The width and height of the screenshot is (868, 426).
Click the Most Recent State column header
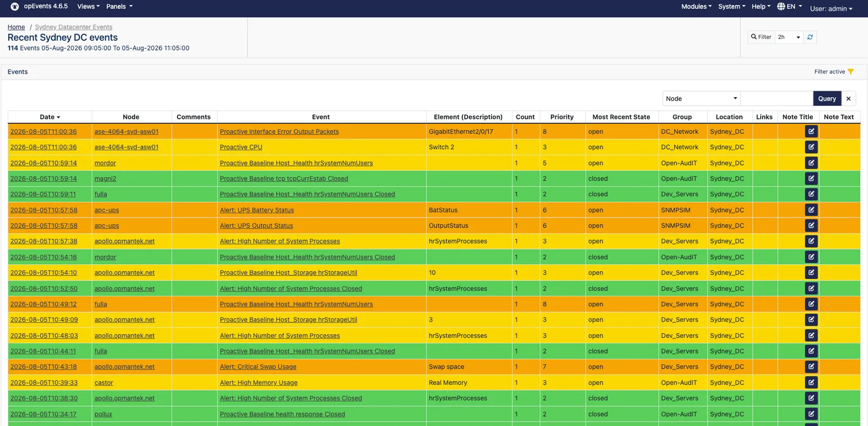click(621, 117)
